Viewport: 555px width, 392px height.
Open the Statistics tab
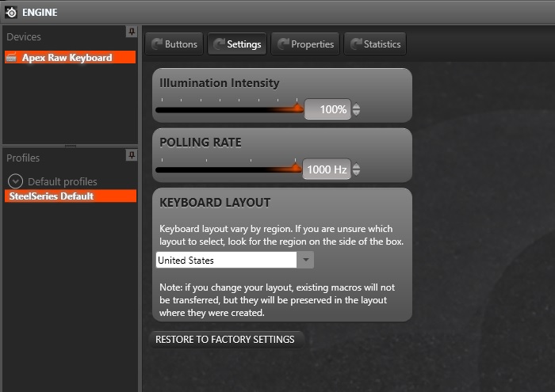pyautogui.click(x=375, y=44)
